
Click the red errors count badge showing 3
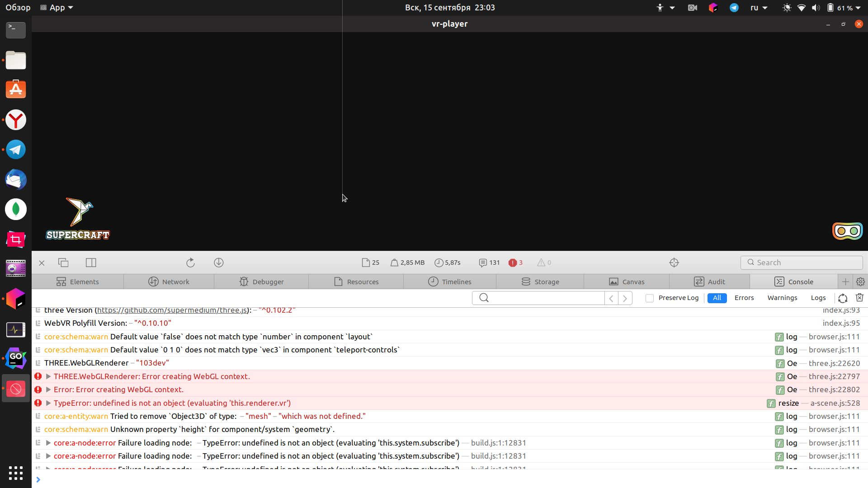pos(515,263)
